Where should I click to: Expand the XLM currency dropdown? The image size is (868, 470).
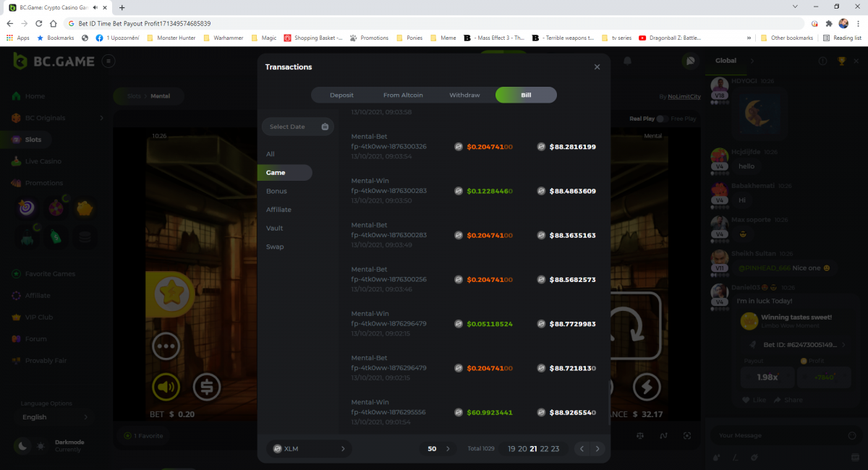coord(309,448)
